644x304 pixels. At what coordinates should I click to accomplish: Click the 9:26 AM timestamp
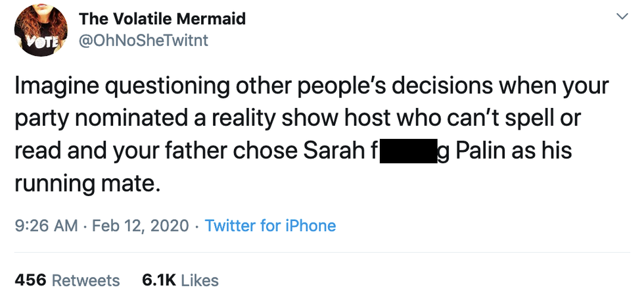45,226
